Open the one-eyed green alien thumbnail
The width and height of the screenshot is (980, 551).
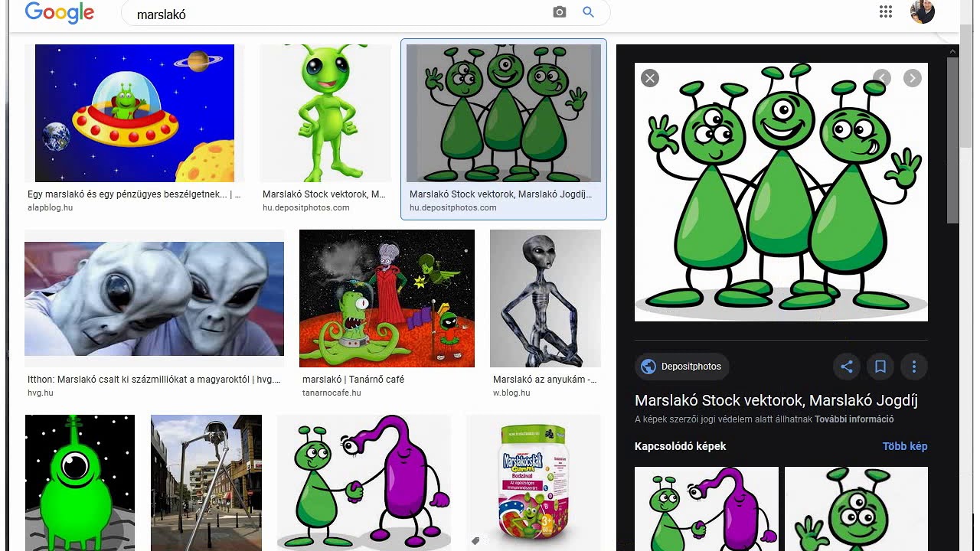(x=80, y=483)
